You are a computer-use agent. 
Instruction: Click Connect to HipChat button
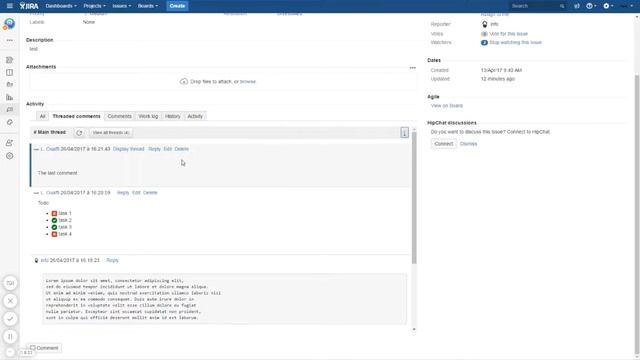(x=444, y=144)
